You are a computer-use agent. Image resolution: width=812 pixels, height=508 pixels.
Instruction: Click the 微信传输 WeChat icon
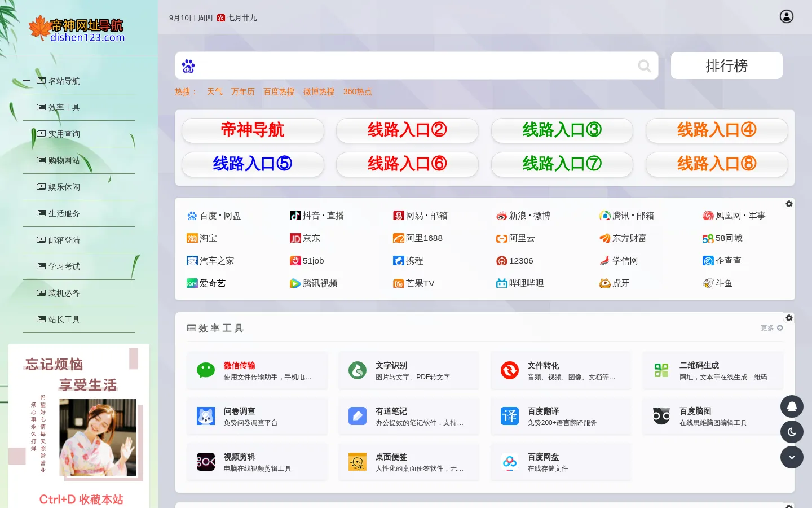click(x=206, y=370)
